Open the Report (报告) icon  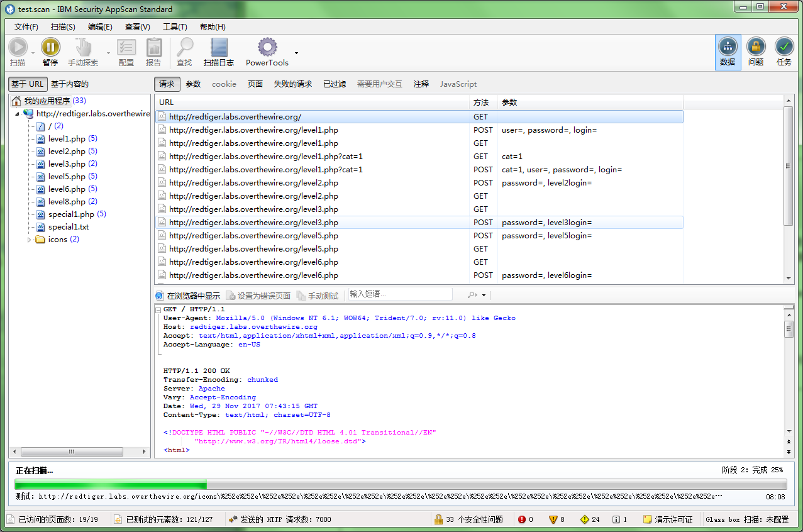pyautogui.click(x=153, y=47)
